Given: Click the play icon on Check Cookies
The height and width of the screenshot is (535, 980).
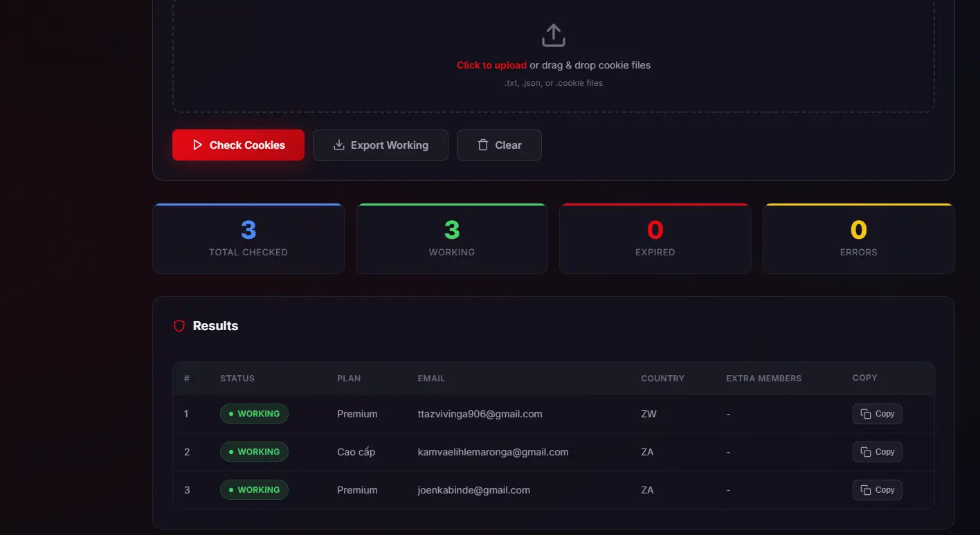Looking at the screenshot, I should pos(197,145).
